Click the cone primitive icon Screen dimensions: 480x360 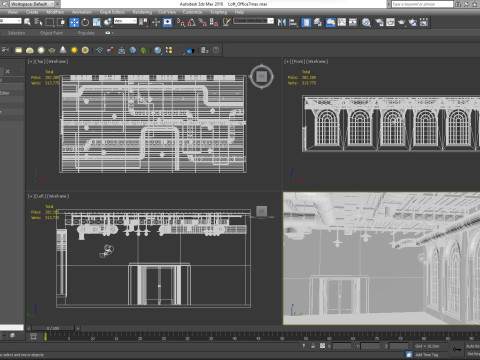pyautogui.click(x=63, y=50)
